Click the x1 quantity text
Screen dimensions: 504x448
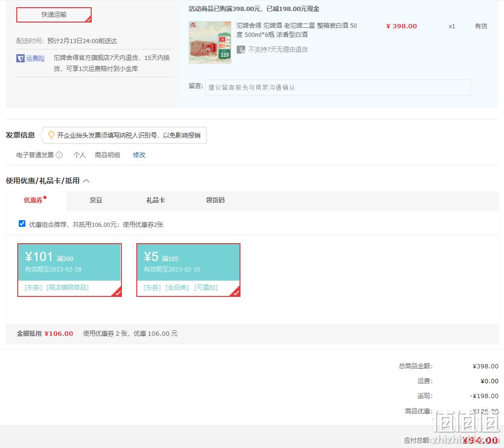452,26
